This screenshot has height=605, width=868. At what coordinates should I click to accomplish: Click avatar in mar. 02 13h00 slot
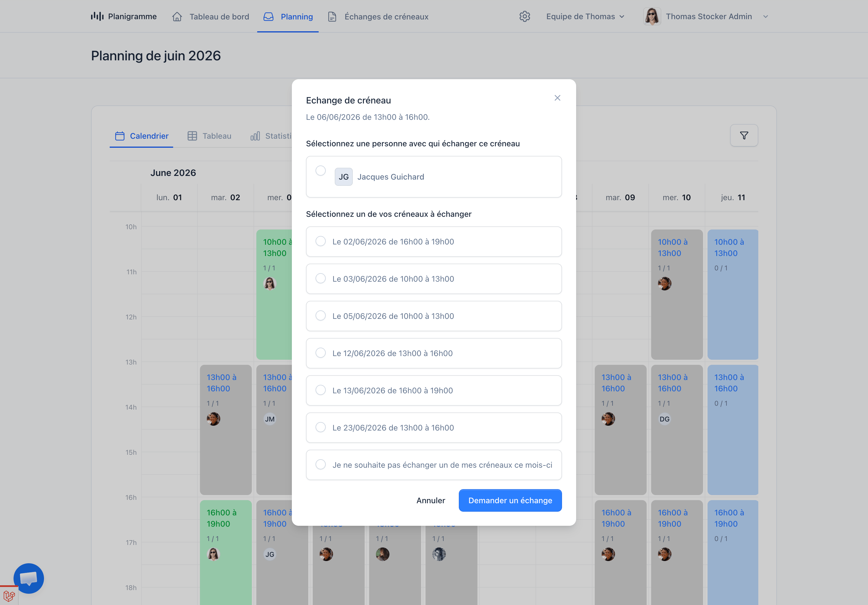click(213, 419)
